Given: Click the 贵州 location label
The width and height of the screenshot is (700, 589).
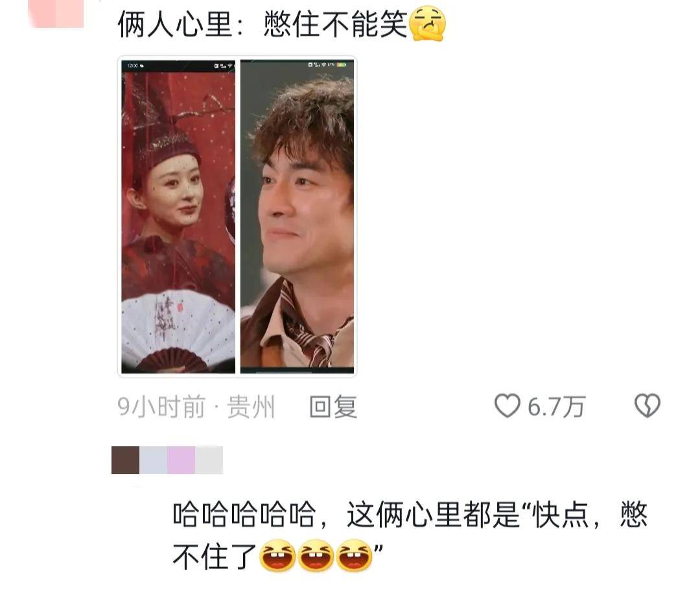Looking at the screenshot, I should coord(250,407).
